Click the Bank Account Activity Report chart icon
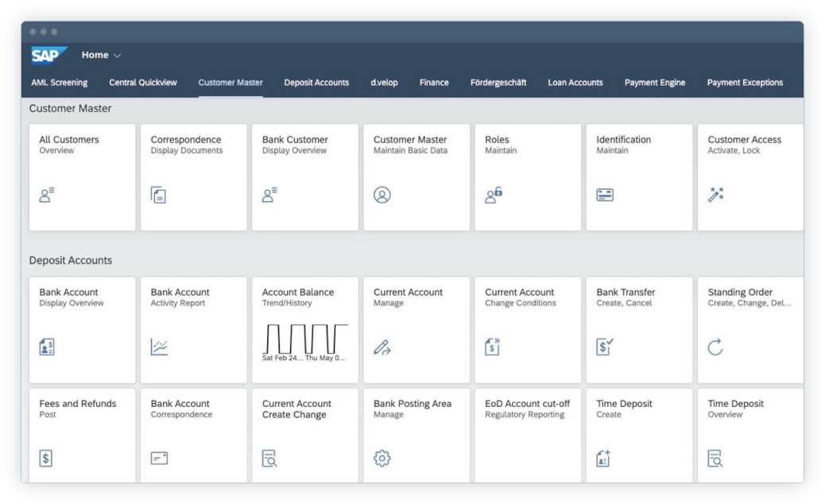This screenshot has width=825, height=504. pos(159,347)
